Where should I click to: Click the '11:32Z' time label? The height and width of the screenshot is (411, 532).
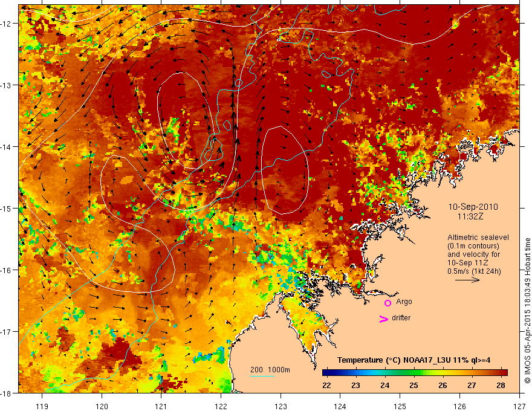tap(470, 216)
